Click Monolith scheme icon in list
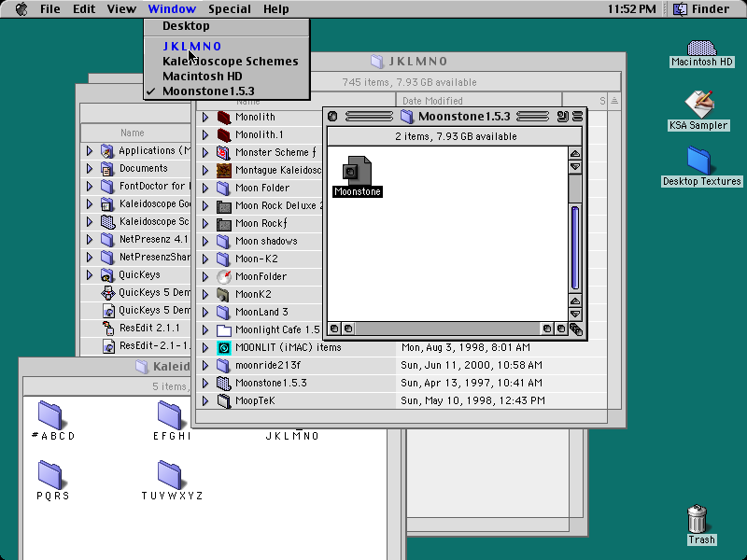This screenshot has height=560, width=747. (223, 118)
